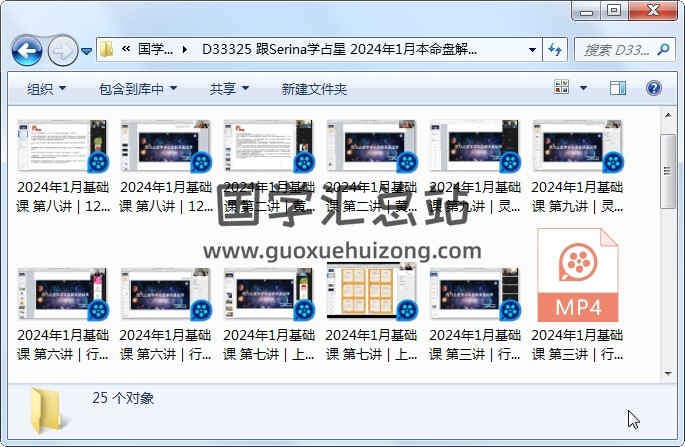Select 第七讲 video with orange grid thumbnail
685x447 pixels.
point(371,313)
